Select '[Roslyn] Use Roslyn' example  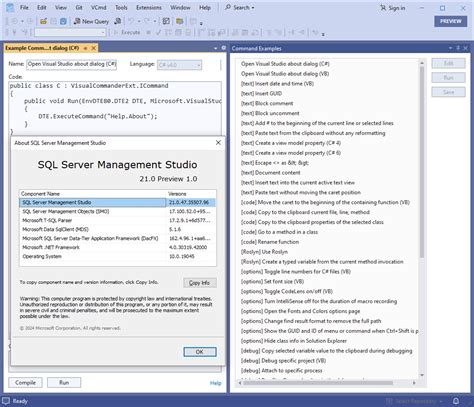[264, 252]
